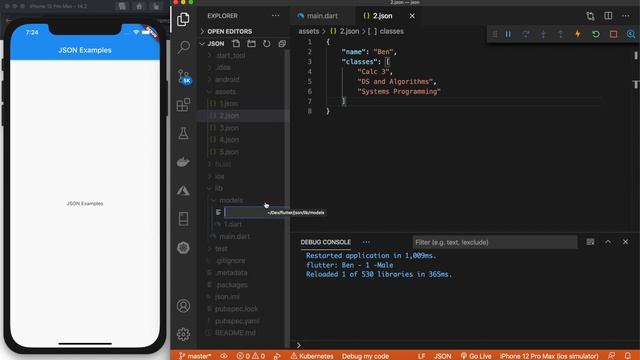Split the editor to the right
This screenshot has width=640, height=360.
click(608, 16)
